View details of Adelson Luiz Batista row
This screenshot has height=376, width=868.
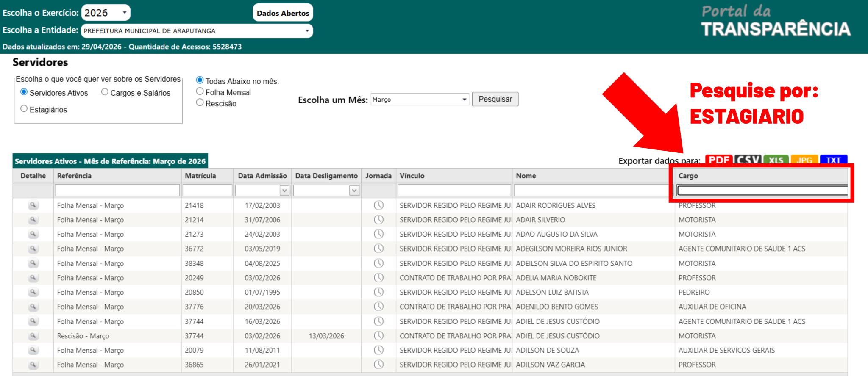(33, 292)
